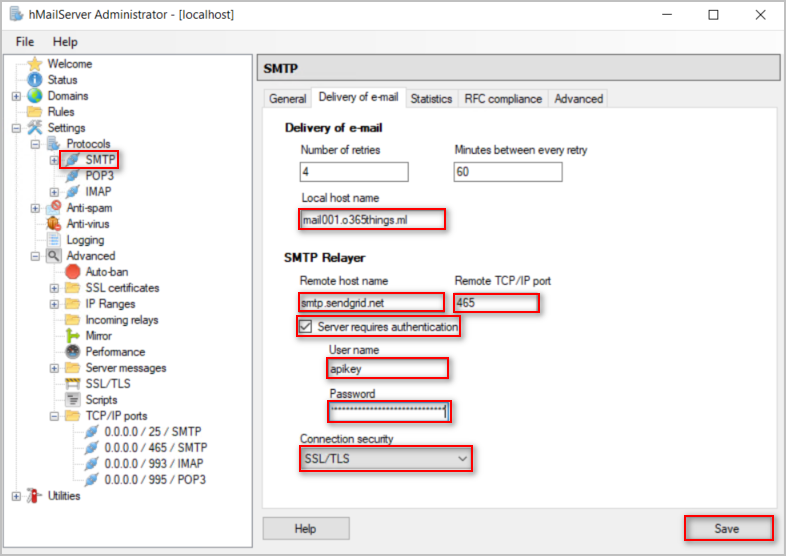Screen dimensions: 786x556
Task: Click the Logging document icon
Action: click(x=54, y=240)
